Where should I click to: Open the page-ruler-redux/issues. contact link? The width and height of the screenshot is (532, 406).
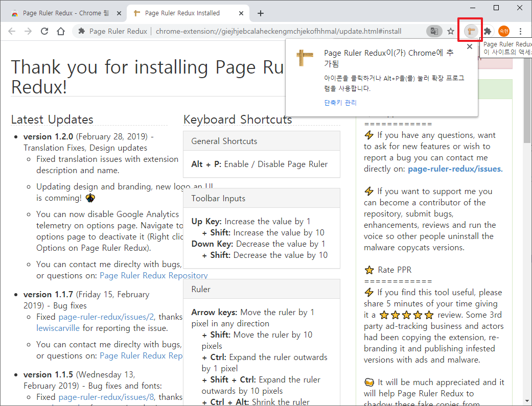pyautogui.click(x=455, y=169)
